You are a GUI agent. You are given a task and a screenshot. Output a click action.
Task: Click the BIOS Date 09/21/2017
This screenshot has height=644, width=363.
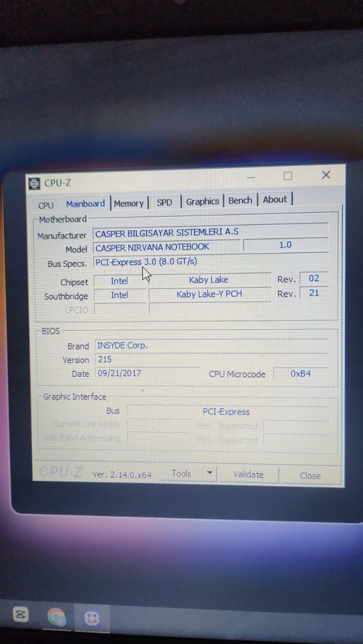click(147, 373)
